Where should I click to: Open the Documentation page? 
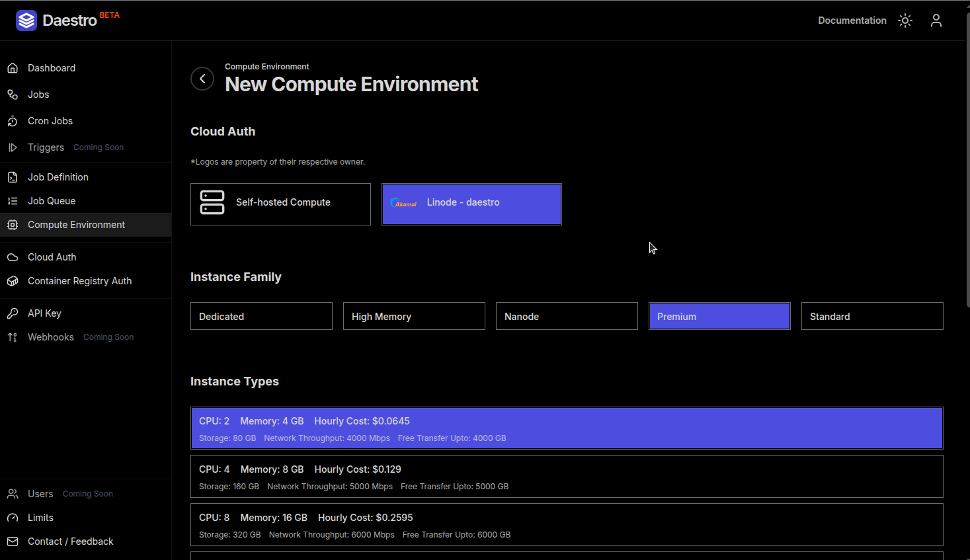pyautogui.click(x=852, y=20)
